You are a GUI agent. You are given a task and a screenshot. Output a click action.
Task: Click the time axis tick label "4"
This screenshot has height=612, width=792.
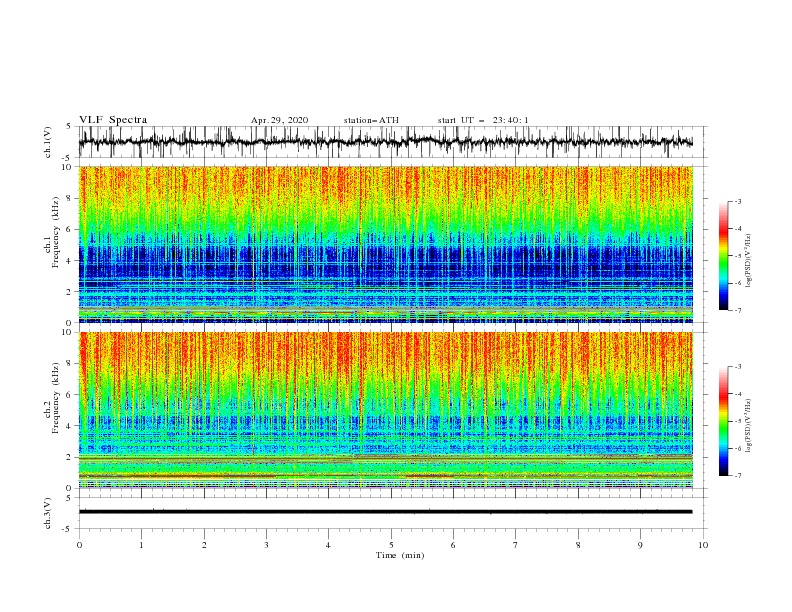(x=329, y=545)
